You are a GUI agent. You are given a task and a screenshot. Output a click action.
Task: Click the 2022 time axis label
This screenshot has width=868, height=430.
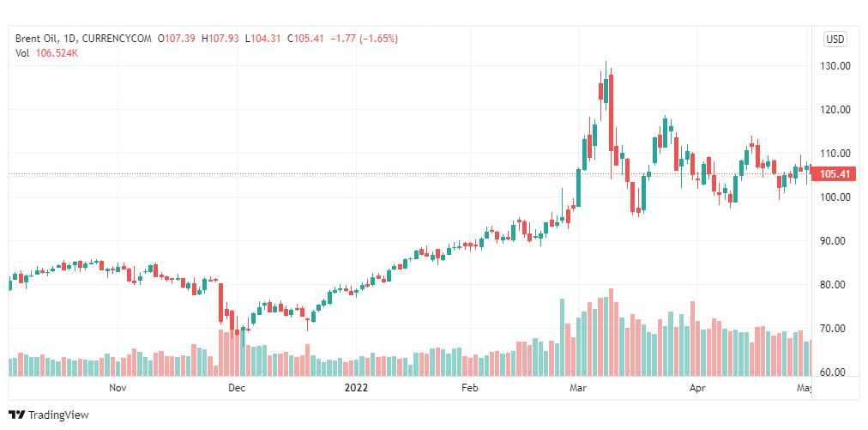point(355,387)
